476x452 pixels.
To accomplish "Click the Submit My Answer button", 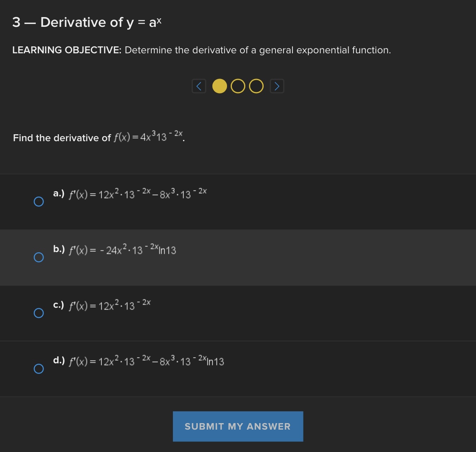I will 238,426.
